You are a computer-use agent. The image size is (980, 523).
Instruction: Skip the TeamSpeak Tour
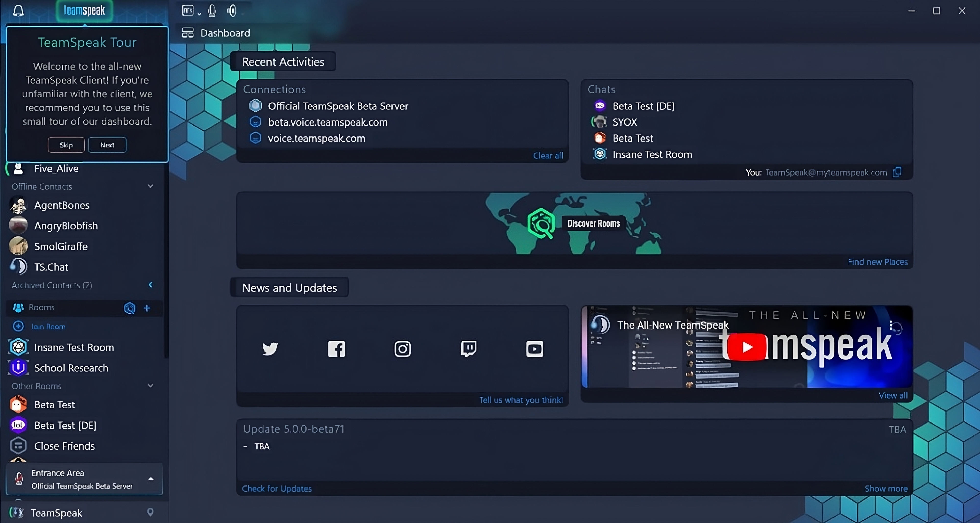[66, 145]
